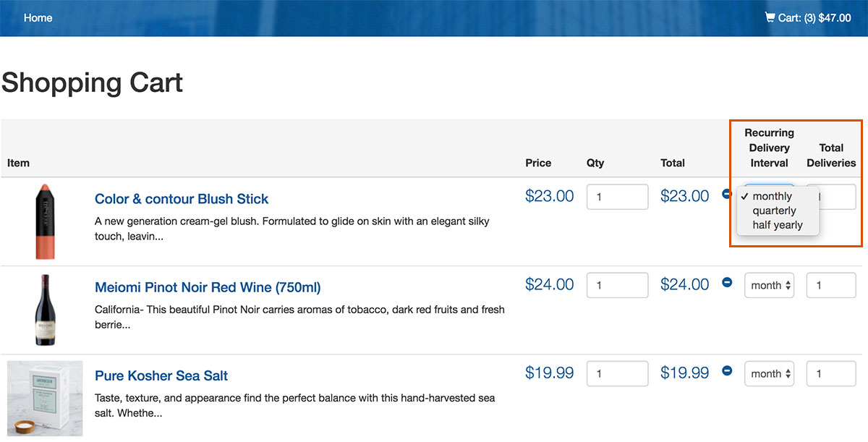This screenshot has width=868, height=442.
Task: Open Sea Salt delivery interval dropdown
Action: coord(769,374)
